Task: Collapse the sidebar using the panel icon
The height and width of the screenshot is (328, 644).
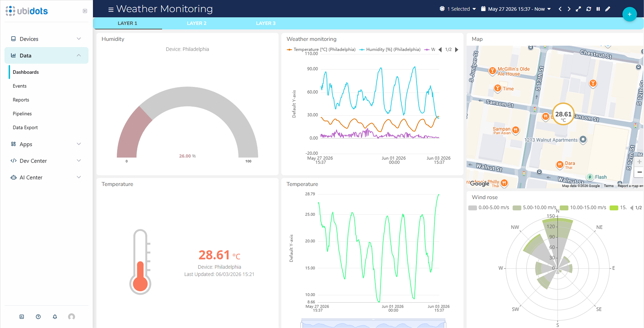Action: point(85,11)
